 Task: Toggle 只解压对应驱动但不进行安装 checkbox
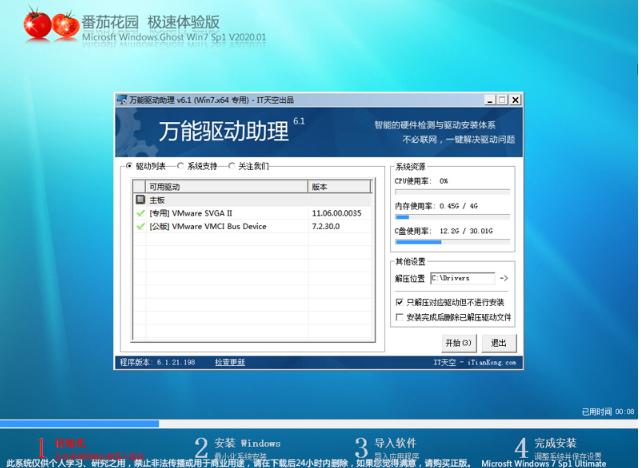click(x=399, y=302)
